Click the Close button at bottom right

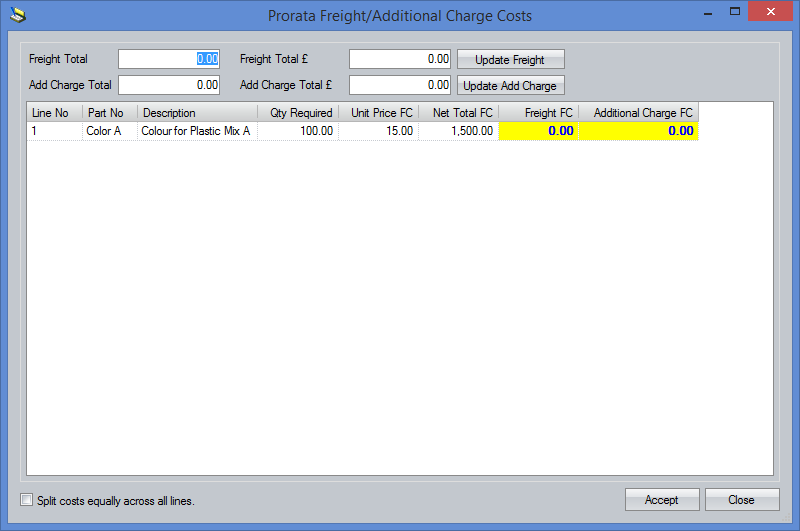pyautogui.click(x=741, y=500)
